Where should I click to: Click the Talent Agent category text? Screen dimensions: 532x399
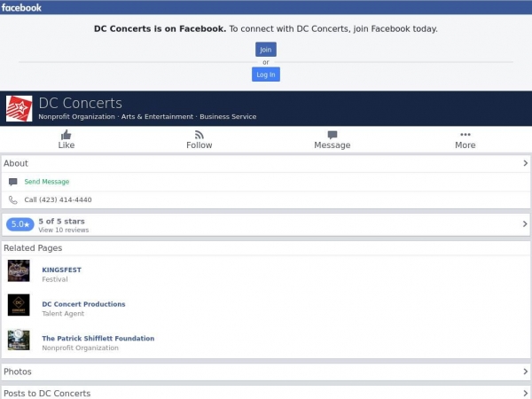63,314
